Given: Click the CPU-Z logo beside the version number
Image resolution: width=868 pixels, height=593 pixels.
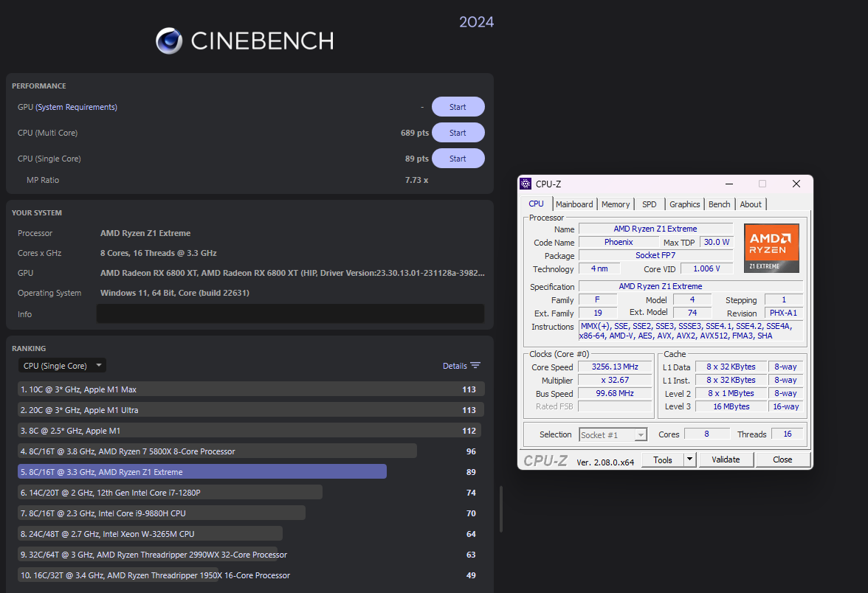Looking at the screenshot, I should point(546,459).
